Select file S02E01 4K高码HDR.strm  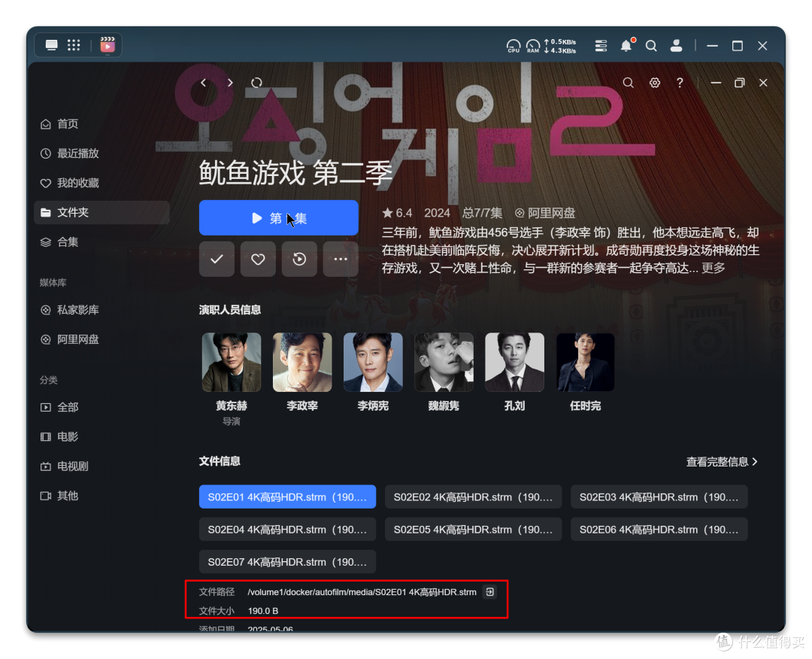click(287, 497)
